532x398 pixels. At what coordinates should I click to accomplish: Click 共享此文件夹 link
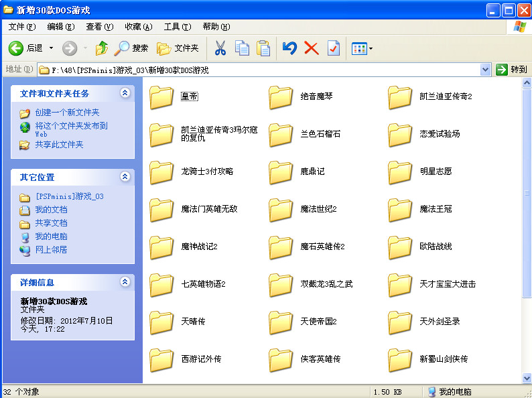click(x=59, y=145)
